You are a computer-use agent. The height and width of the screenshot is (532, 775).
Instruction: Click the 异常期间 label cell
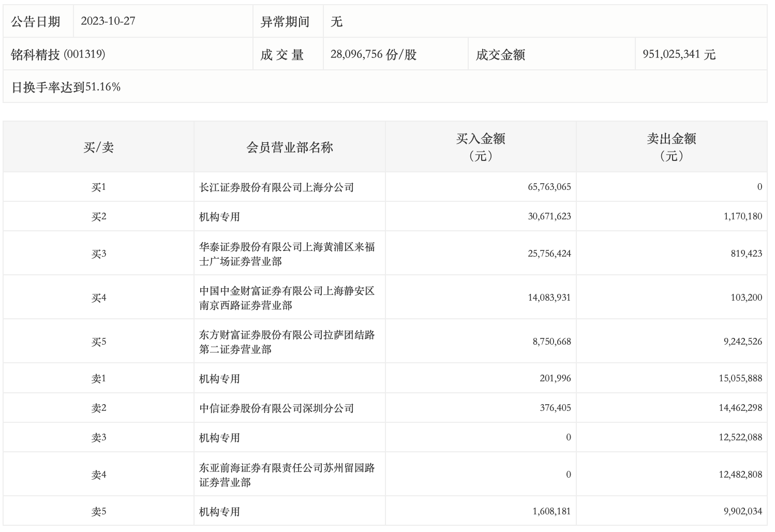point(285,22)
